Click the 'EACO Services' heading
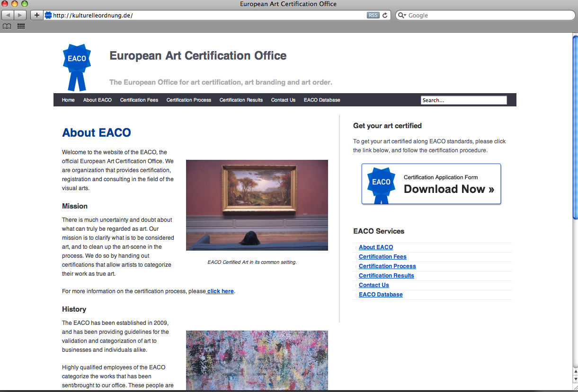Viewport: 578px width, 392px height. click(379, 231)
